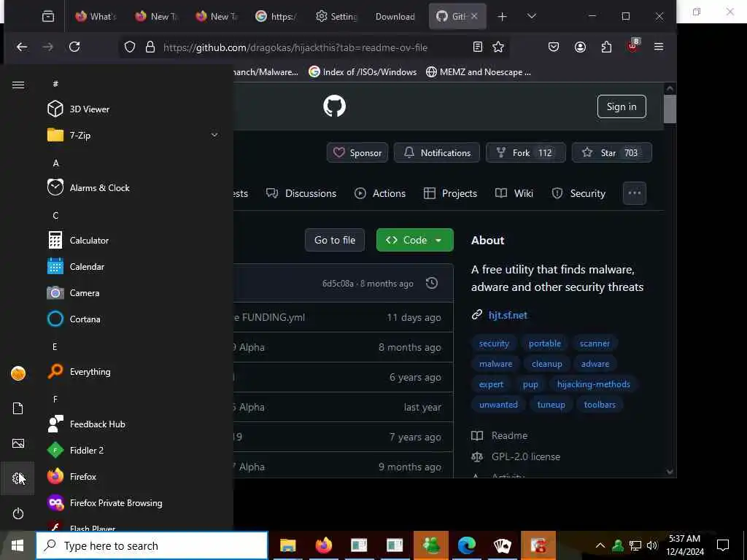Reload the GitHub page

[x=74, y=47]
